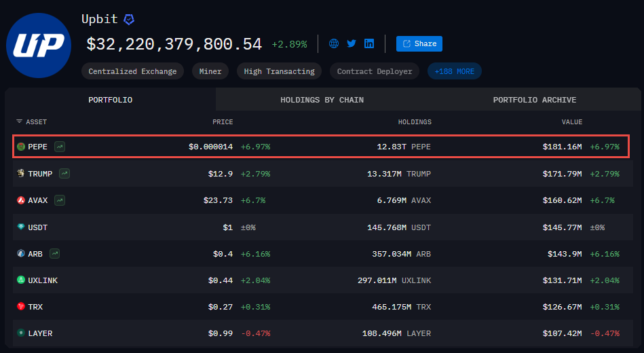
Task: Open the USDT asset name
Action: pos(38,227)
